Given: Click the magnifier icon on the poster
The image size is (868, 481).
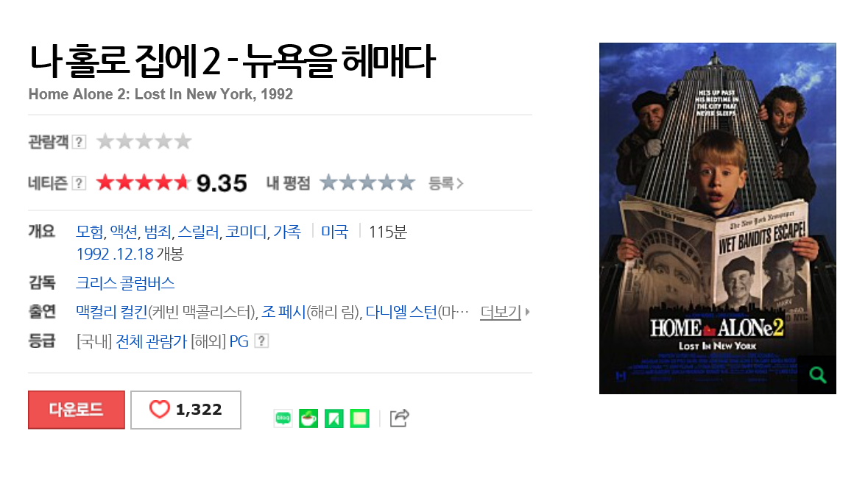Looking at the screenshot, I should click(818, 375).
